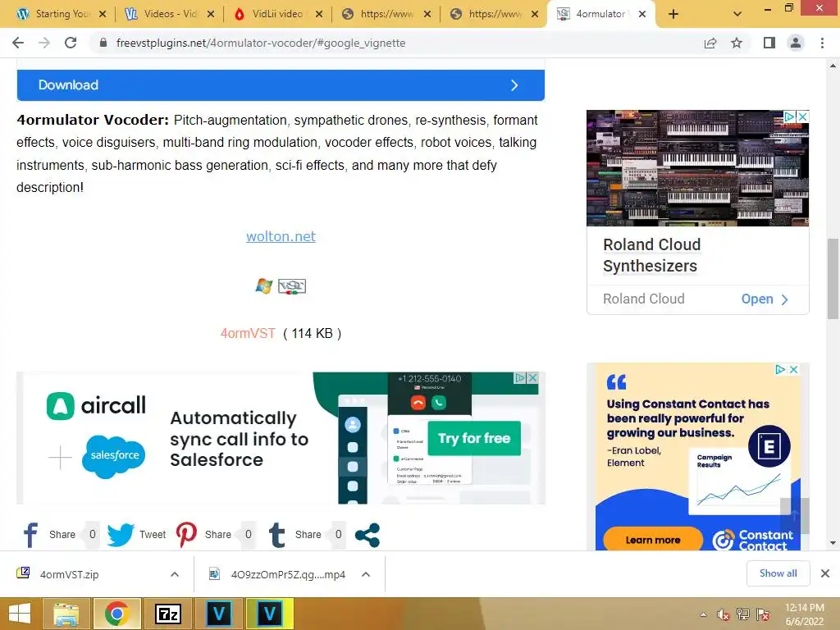840x630 pixels.
Task: Click the scroll-to-top arrow button
Action: (795, 516)
